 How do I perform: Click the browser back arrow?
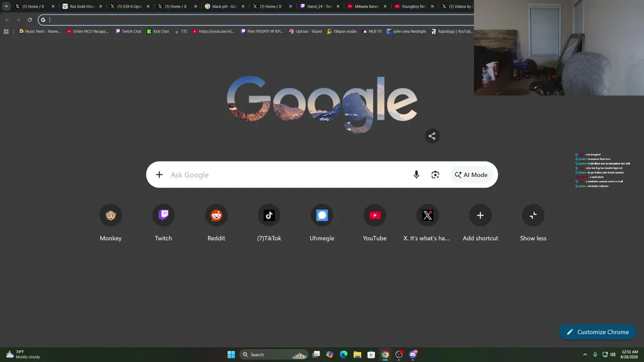(x=7, y=20)
